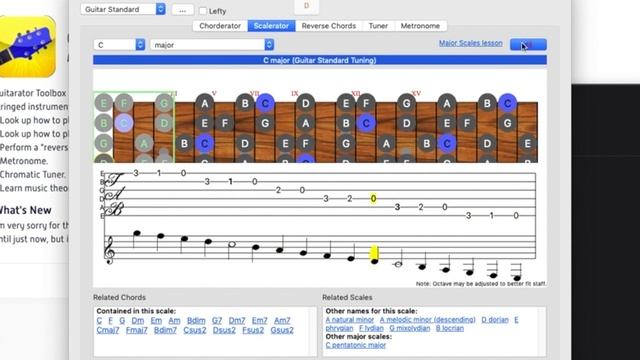
Task: Open the Metronome tab
Action: coord(420,26)
